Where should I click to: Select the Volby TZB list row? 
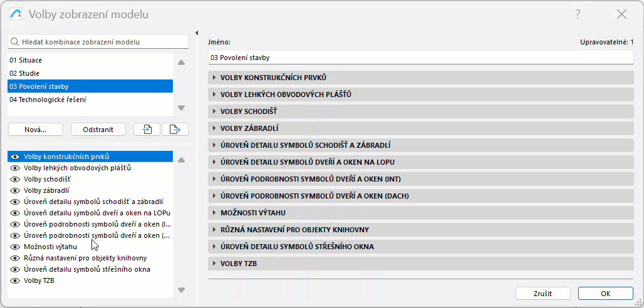[x=90, y=281]
